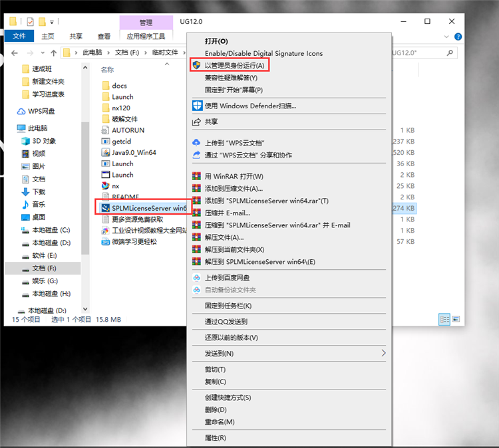
Task: Expand the Send to submenu arrow
Action: [x=383, y=353]
